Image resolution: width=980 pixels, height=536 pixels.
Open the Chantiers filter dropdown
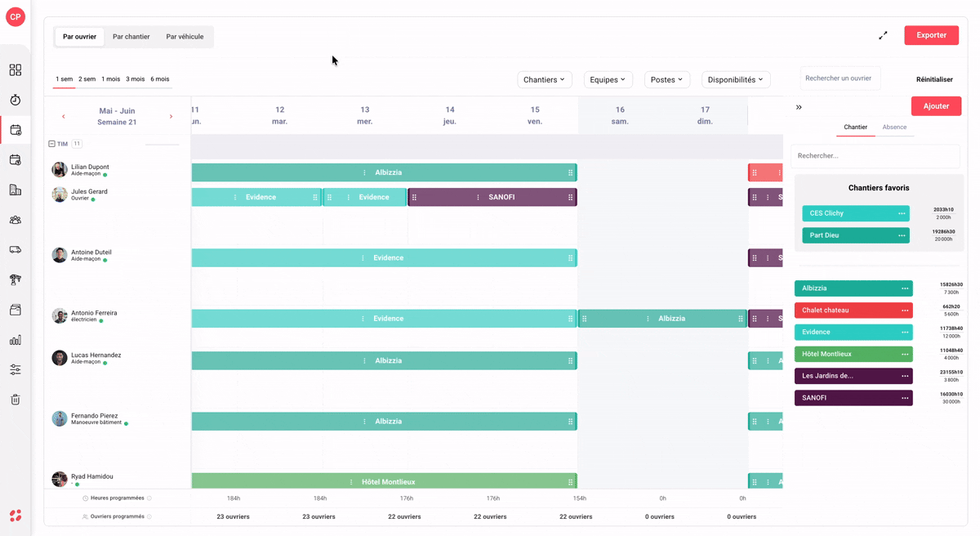pos(545,80)
